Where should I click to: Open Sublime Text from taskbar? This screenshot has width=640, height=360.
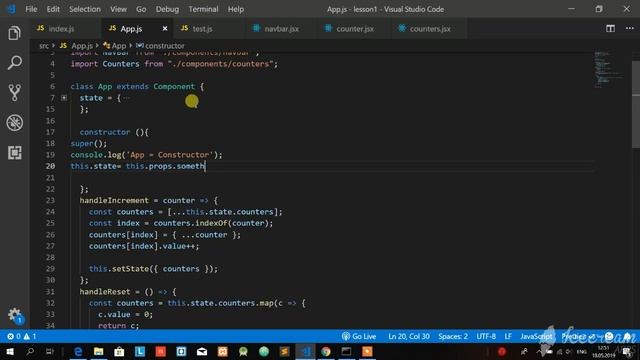tap(284, 351)
